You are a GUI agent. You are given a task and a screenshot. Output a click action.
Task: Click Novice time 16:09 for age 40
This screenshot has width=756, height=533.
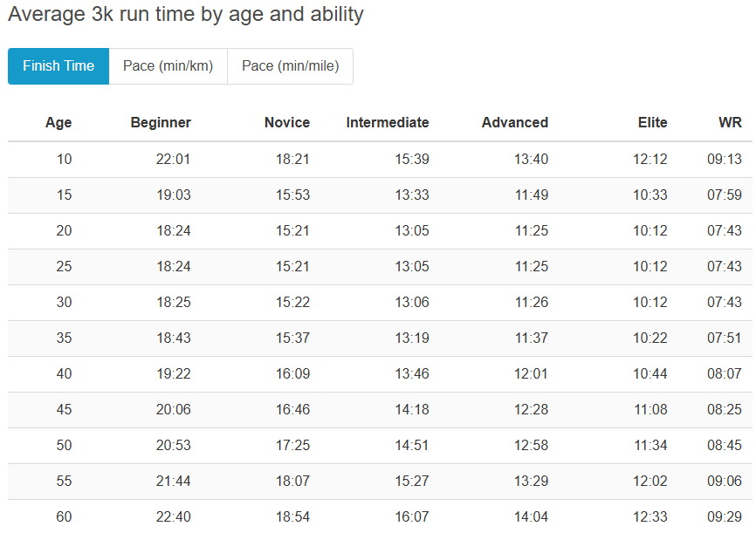coord(292,374)
